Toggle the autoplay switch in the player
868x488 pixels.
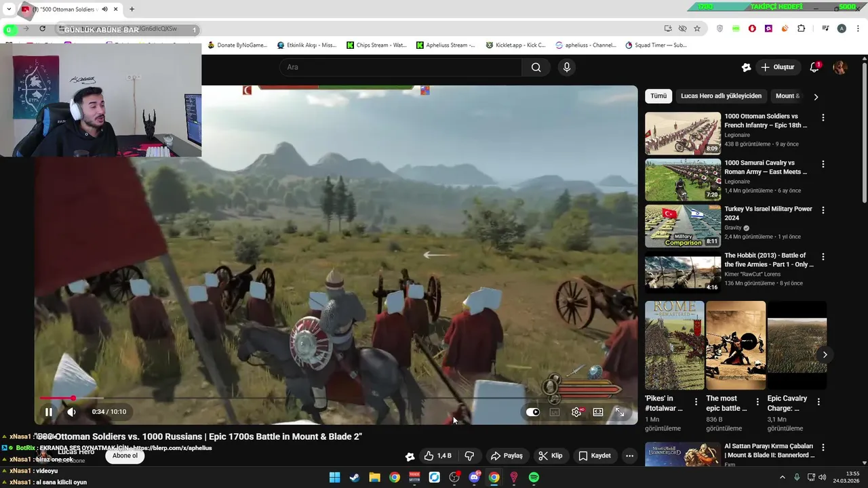533,412
